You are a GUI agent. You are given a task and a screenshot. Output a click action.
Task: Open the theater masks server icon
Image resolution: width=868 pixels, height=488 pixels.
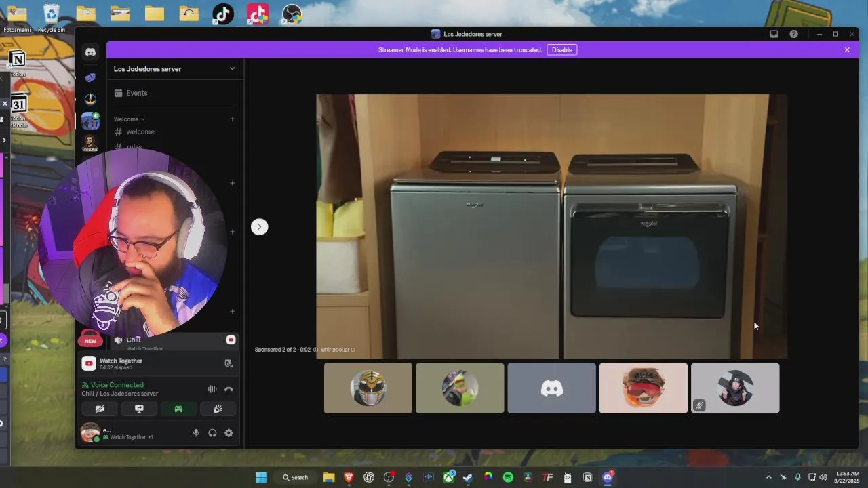[90, 77]
